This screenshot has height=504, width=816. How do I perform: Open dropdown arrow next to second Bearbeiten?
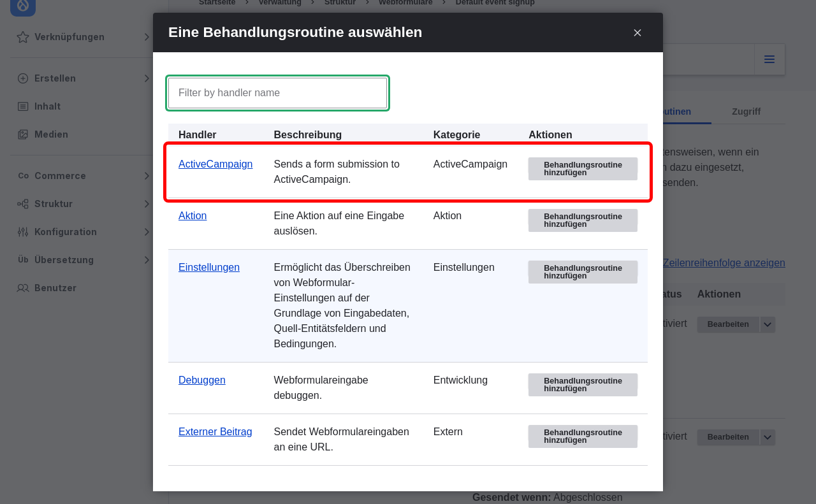click(x=768, y=437)
